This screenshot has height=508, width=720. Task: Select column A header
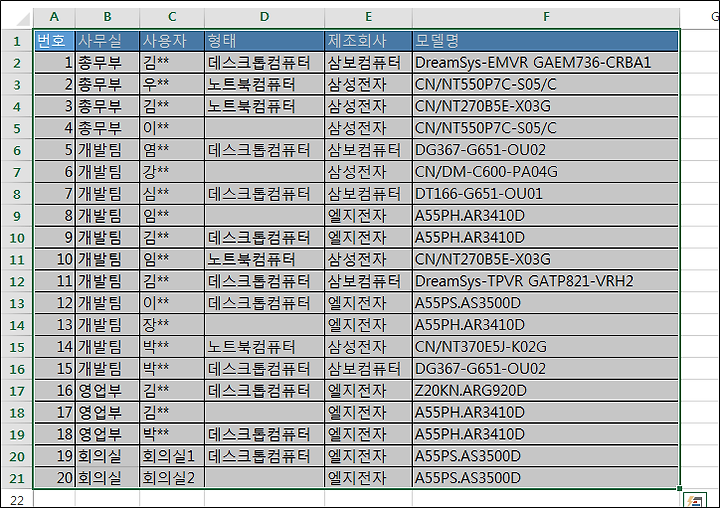(54, 17)
